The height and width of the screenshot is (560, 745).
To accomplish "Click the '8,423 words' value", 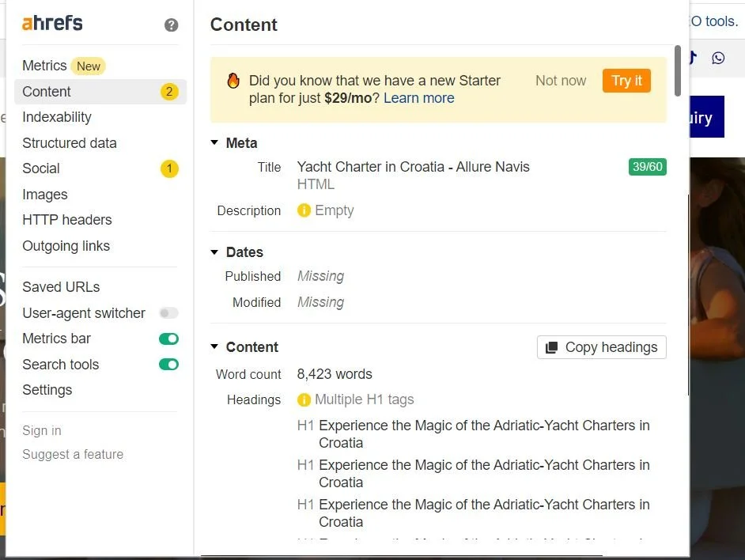I will (x=335, y=374).
